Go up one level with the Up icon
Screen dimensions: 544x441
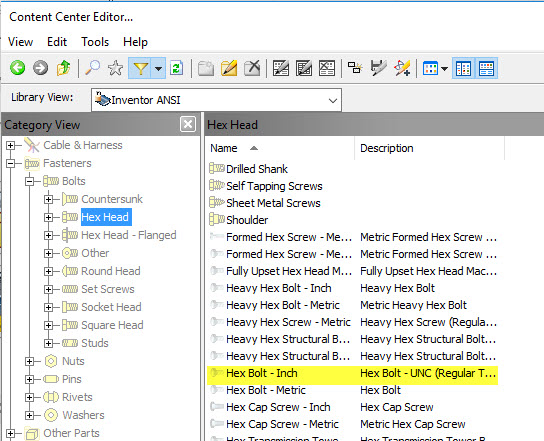tap(63, 68)
